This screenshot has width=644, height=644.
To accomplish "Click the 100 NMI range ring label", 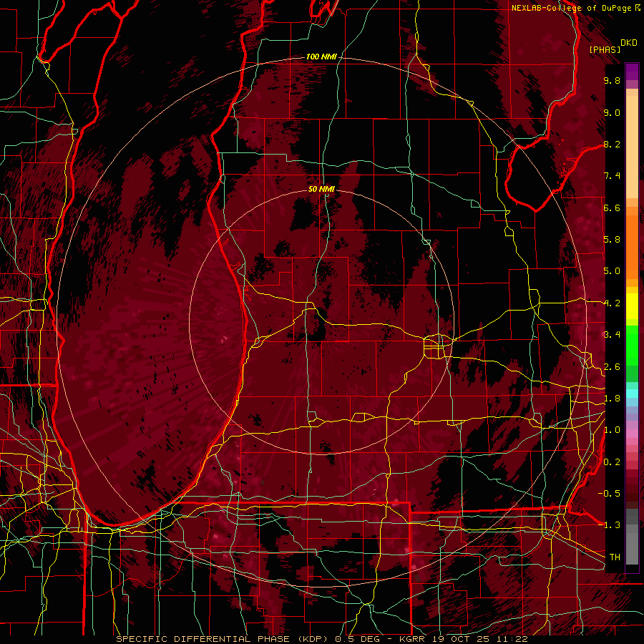I will [x=321, y=57].
